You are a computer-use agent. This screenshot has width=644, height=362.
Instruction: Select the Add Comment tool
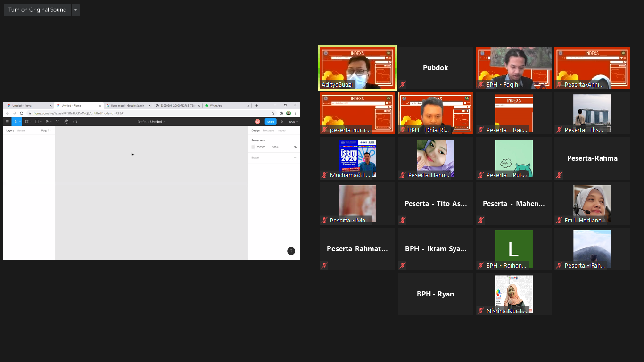coord(75,122)
